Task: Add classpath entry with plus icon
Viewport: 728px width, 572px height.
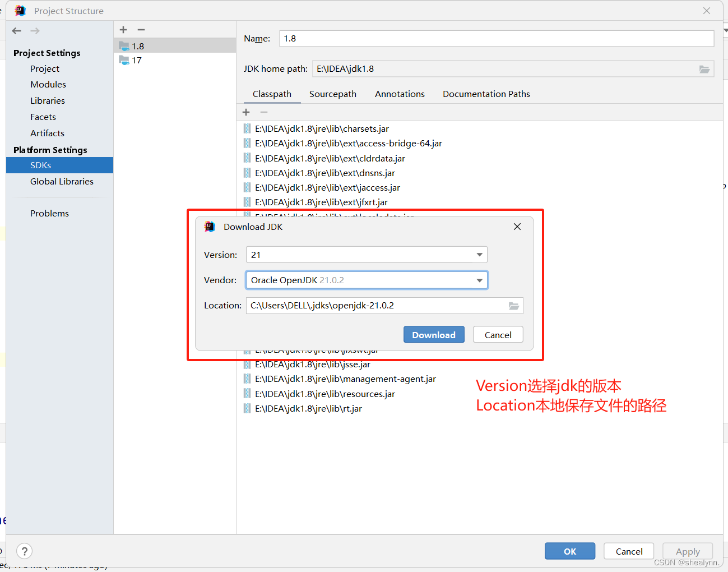Action: click(246, 112)
